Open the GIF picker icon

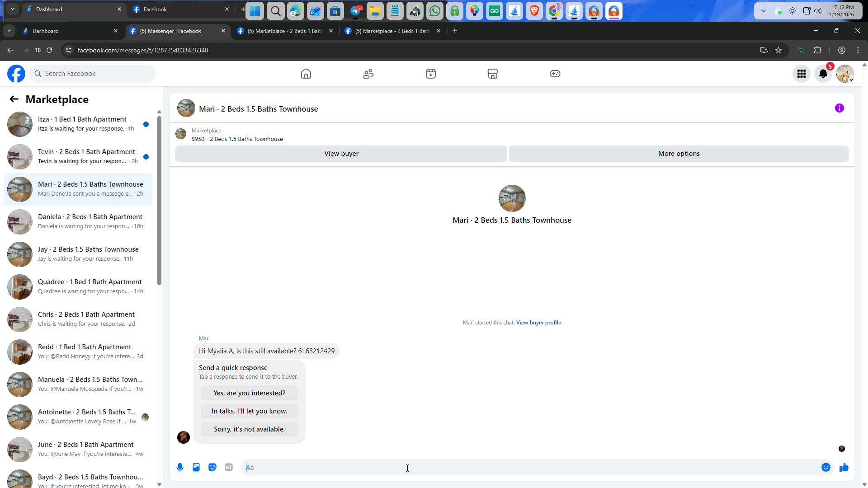pos(229,467)
